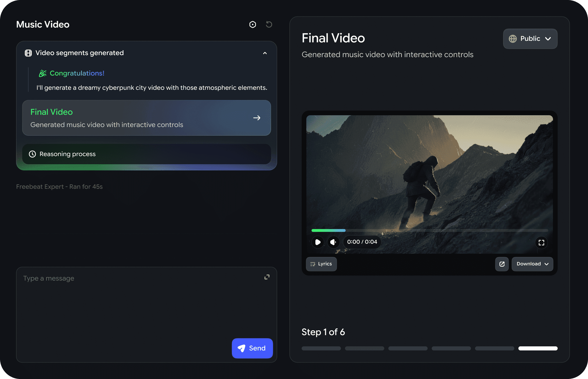Send the typed message

[252, 348]
